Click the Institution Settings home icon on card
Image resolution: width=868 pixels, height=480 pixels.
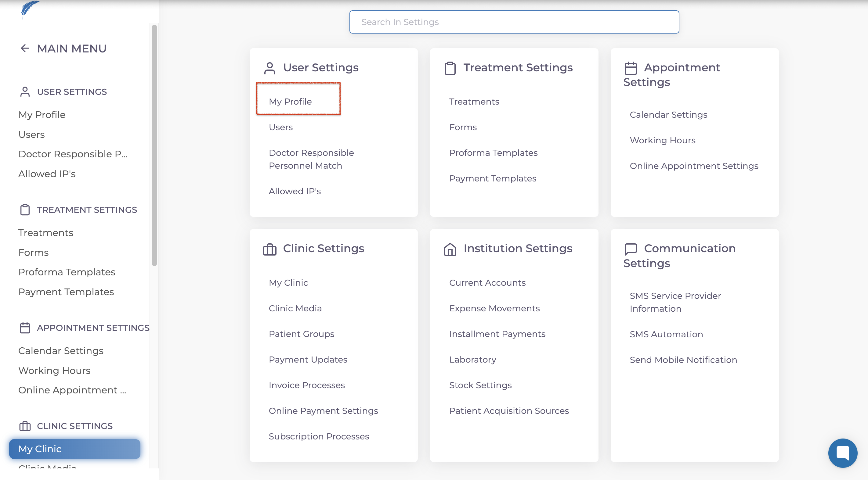coord(450,249)
